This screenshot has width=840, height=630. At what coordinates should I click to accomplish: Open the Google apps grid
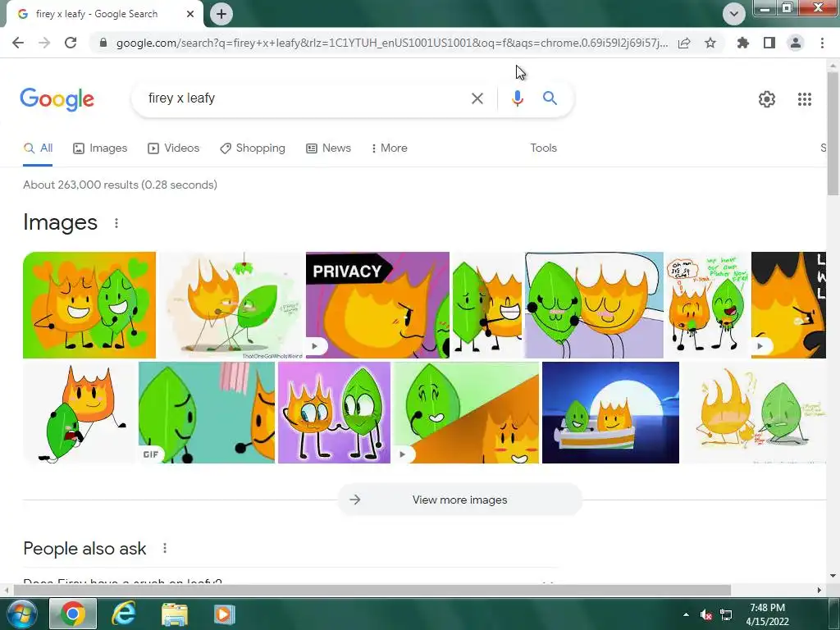804,99
